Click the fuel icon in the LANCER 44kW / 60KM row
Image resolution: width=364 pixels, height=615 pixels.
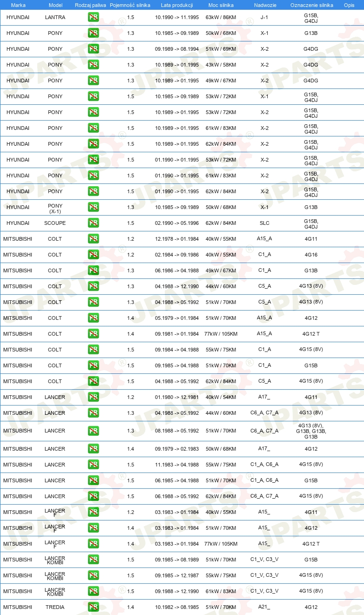tap(94, 413)
